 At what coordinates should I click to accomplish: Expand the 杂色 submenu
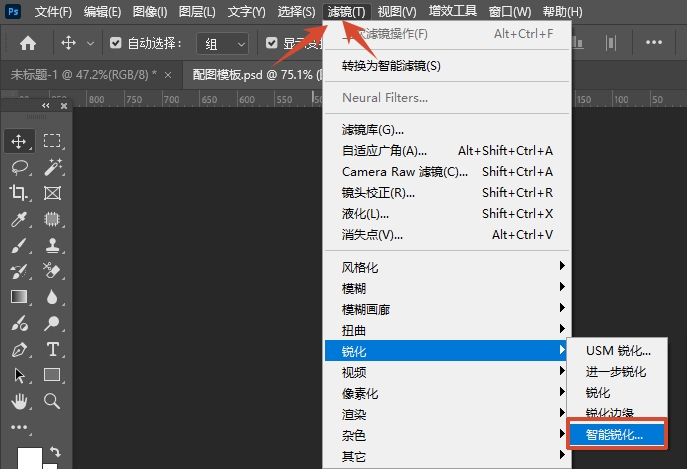coord(444,435)
